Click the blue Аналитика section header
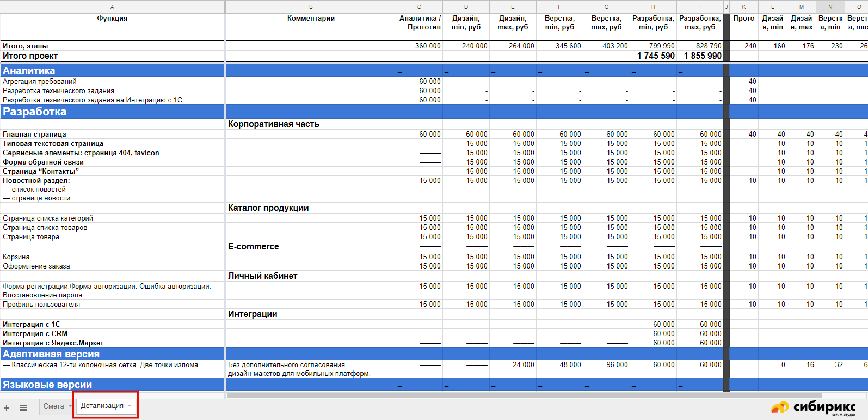Image resolution: width=868 pixels, height=420 pixels. tap(112, 70)
